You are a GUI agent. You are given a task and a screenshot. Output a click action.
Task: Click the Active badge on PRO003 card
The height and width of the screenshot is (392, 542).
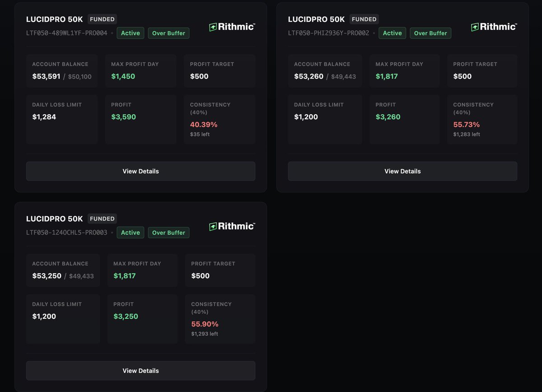(x=131, y=233)
